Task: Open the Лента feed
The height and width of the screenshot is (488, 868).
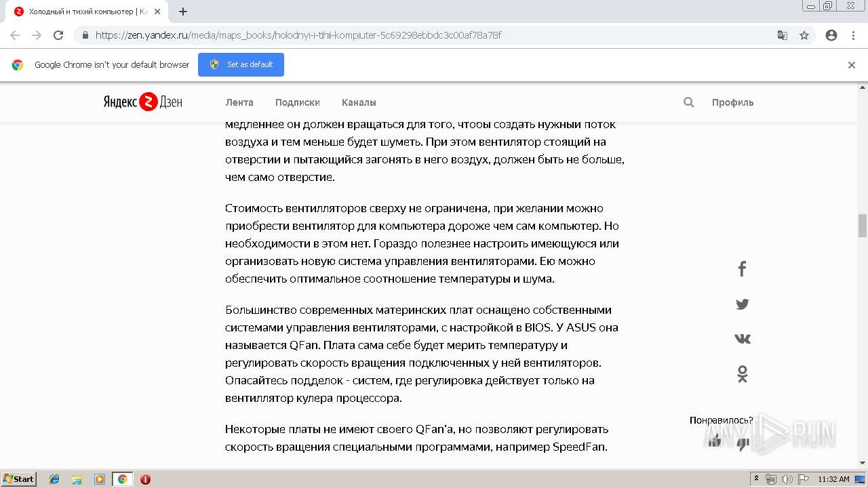Action: tap(239, 102)
